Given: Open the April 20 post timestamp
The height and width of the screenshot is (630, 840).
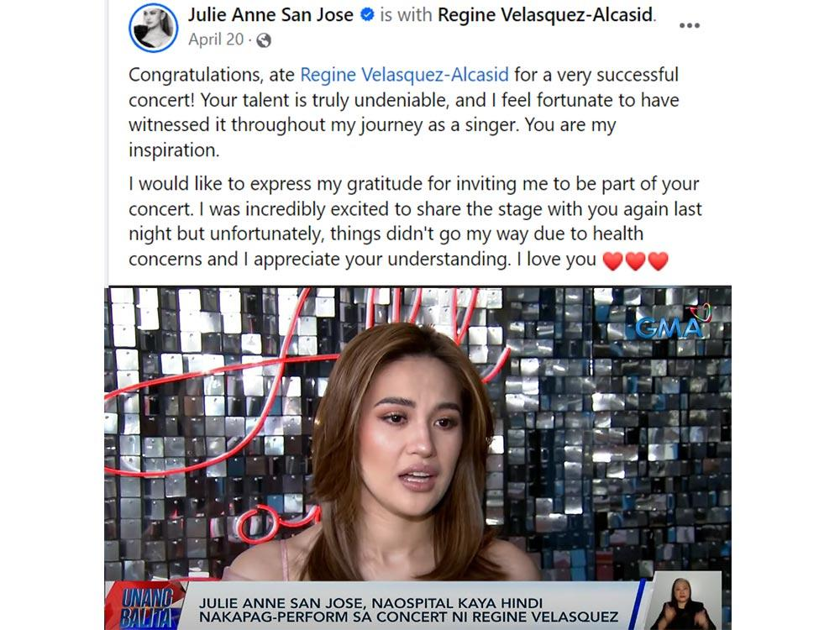Looking at the screenshot, I should [x=216, y=39].
